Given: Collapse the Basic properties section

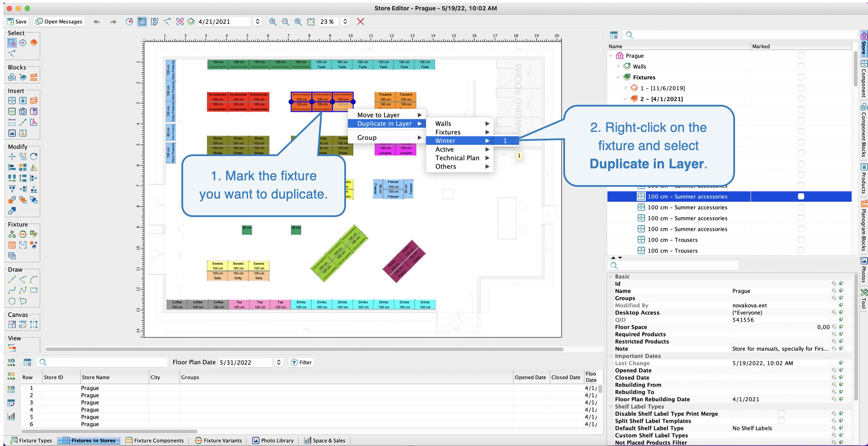Looking at the screenshot, I should tap(611, 277).
